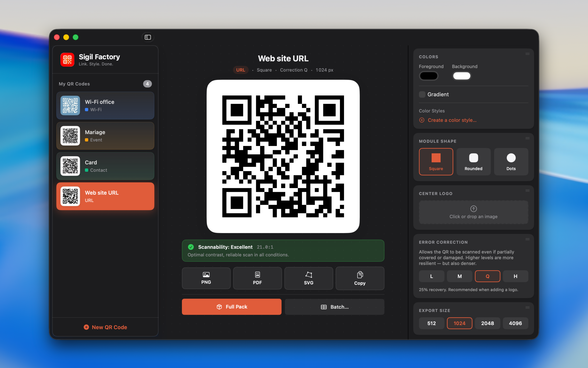Click the large QR code preview
The height and width of the screenshot is (368, 588).
[283, 156]
